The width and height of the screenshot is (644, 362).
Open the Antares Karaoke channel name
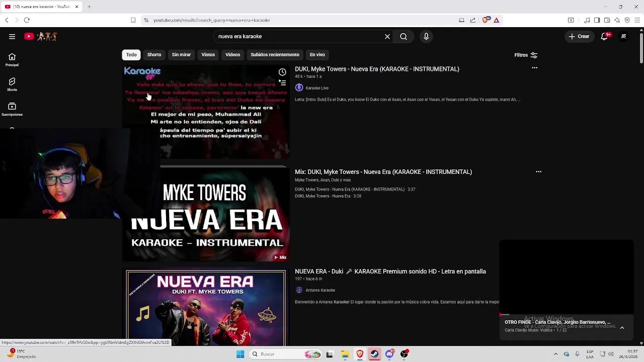pyautogui.click(x=320, y=290)
